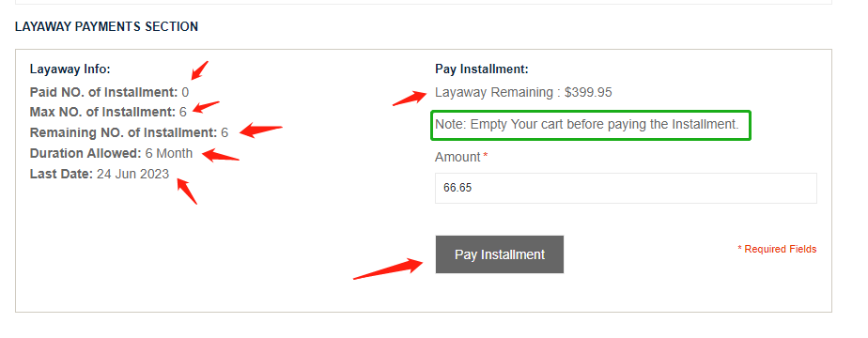This screenshot has height=338, width=868.
Task: Click the Layaway Payments Section heading
Action: pyautogui.click(x=106, y=26)
